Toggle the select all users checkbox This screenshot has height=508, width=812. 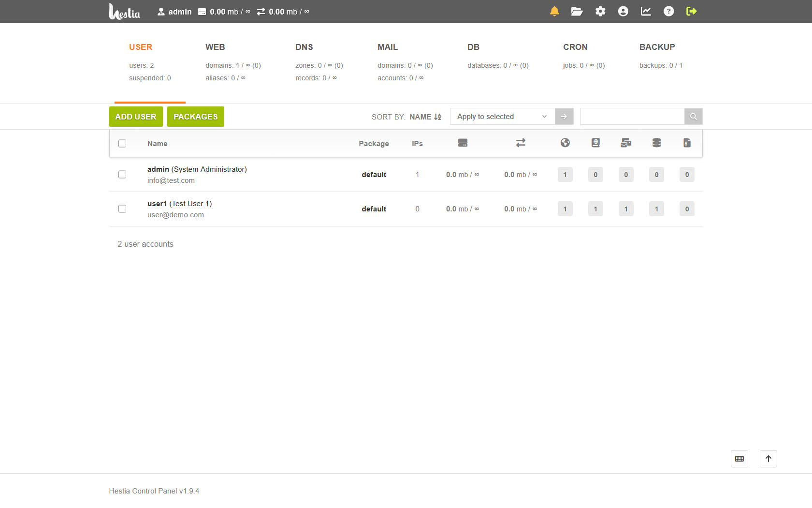tap(122, 144)
